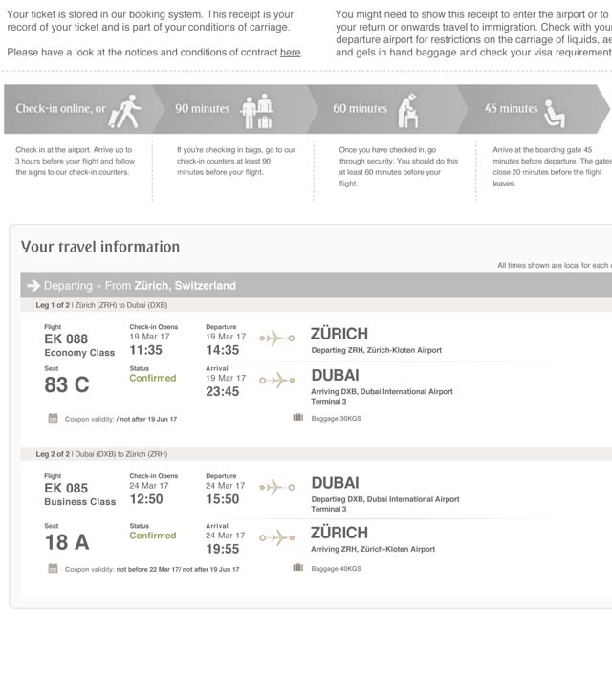Click the calendar icon beside leg 2 coupon validity

click(53, 568)
